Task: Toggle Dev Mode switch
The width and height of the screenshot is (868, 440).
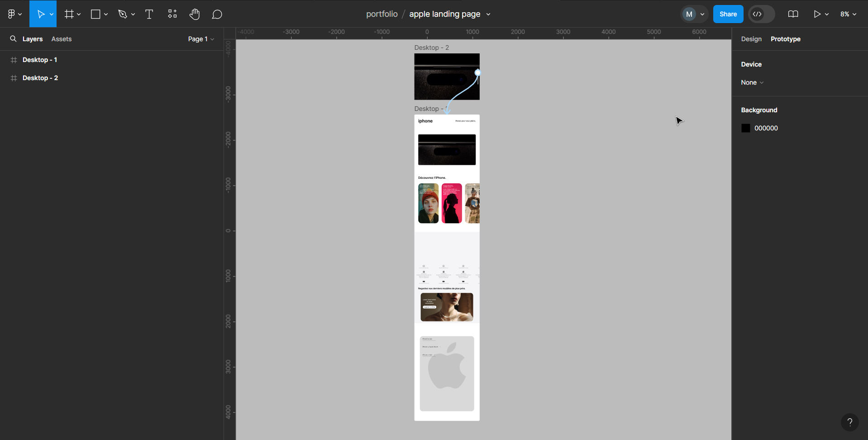Action: 762,14
